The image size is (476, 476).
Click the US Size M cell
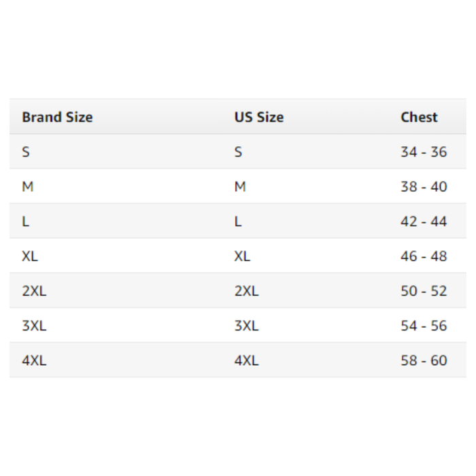tap(240, 186)
